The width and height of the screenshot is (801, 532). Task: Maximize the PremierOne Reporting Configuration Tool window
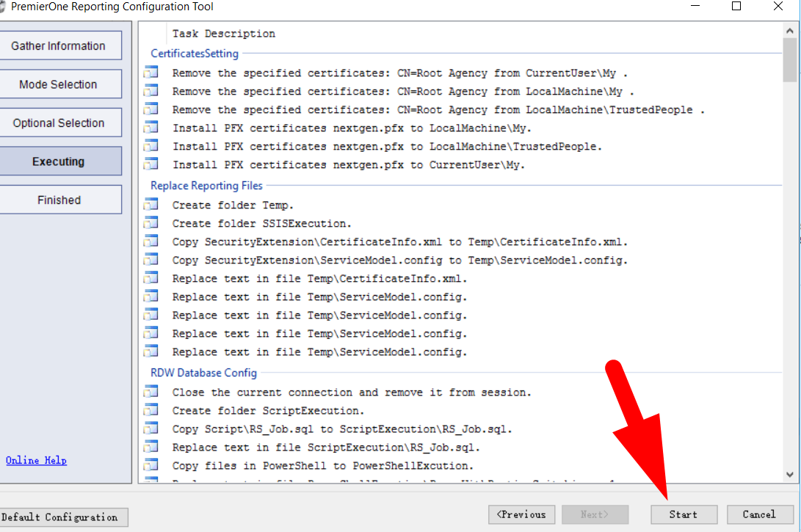click(736, 6)
